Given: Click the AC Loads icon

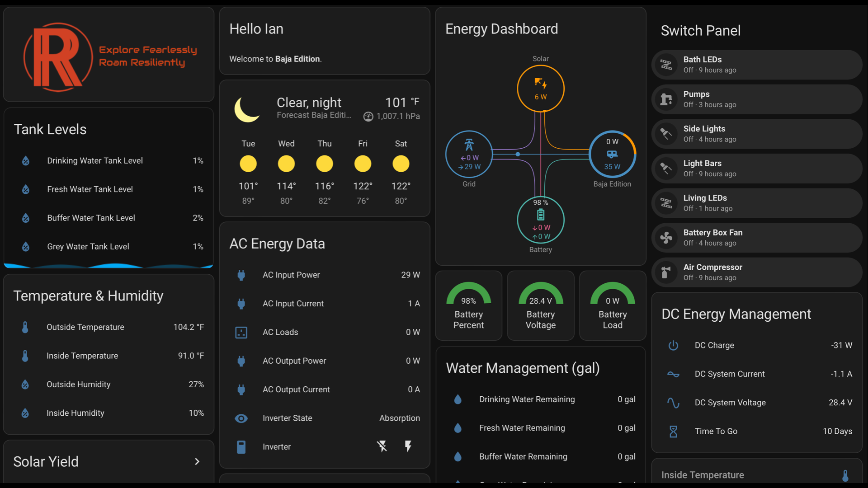Looking at the screenshot, I should (x=241, y=332).
